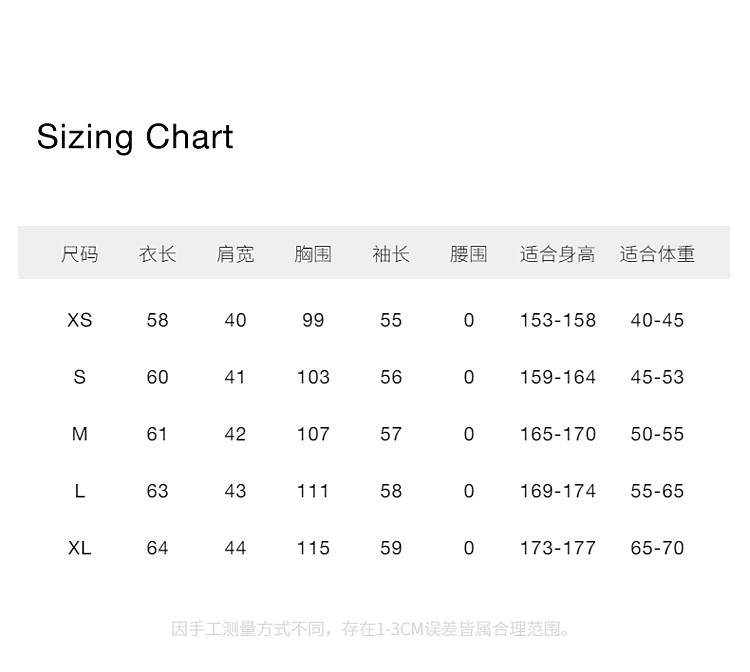Click the 腰围 column header
750x672 pixels.
[x=468, y=254]
